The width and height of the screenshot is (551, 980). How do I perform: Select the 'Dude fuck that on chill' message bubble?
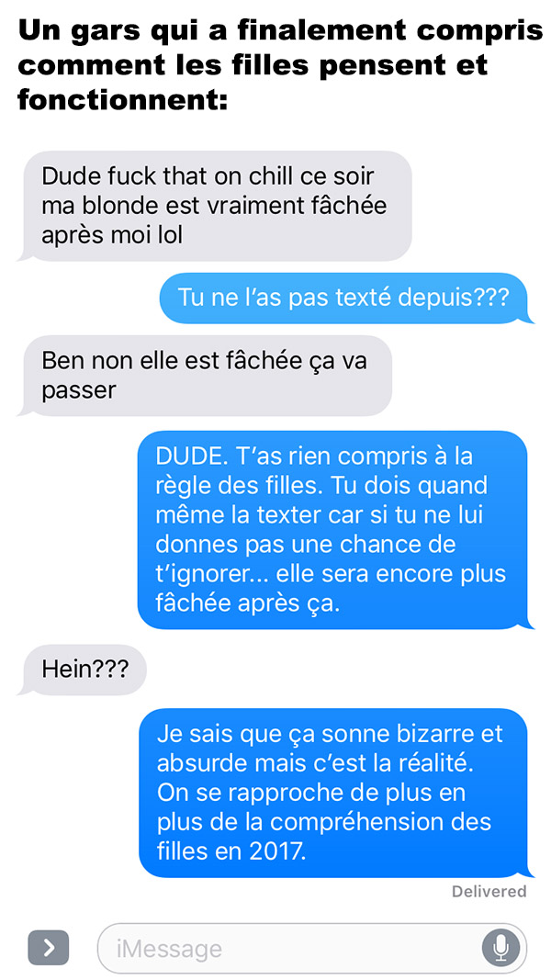pyautogui.click(x=216, y=206)
